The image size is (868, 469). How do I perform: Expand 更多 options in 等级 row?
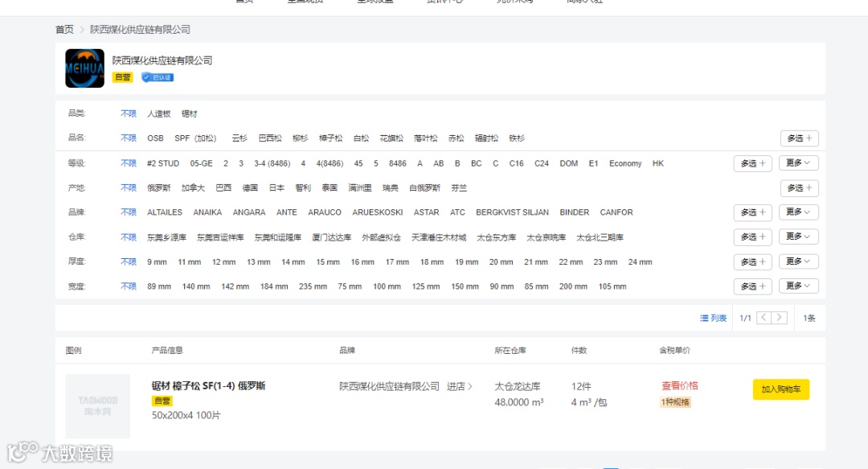pyautogui.click(x=798, y=163)
